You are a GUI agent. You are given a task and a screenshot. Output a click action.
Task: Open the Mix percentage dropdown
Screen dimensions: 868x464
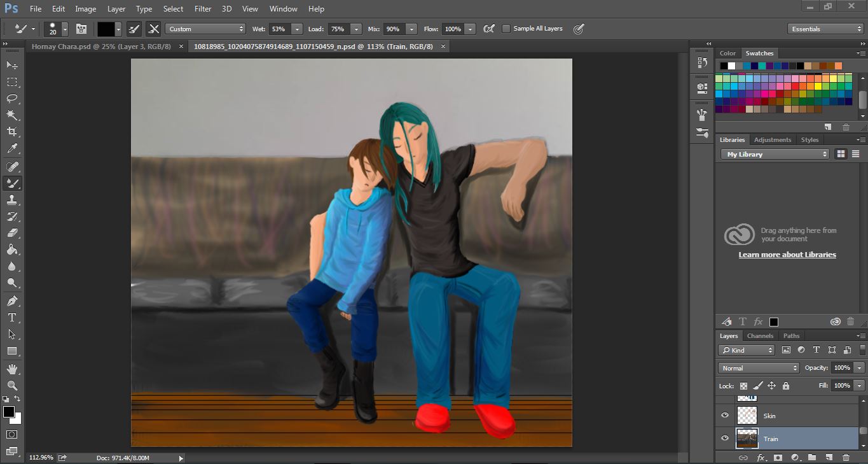coord(411,29)
